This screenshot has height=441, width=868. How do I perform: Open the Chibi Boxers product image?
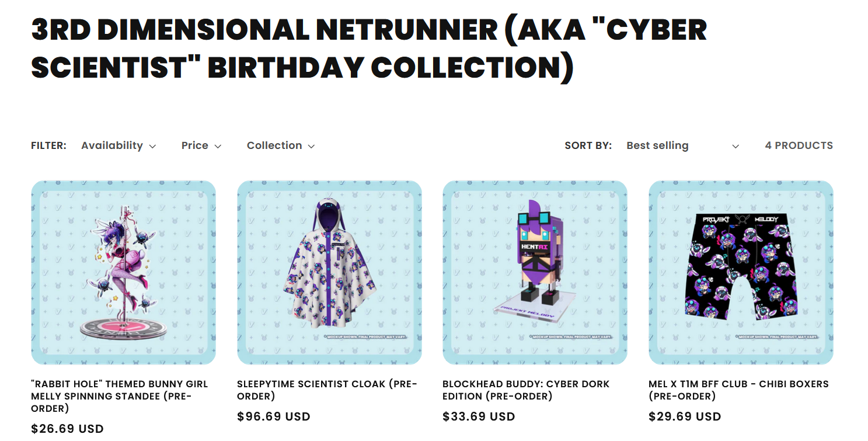741,273
